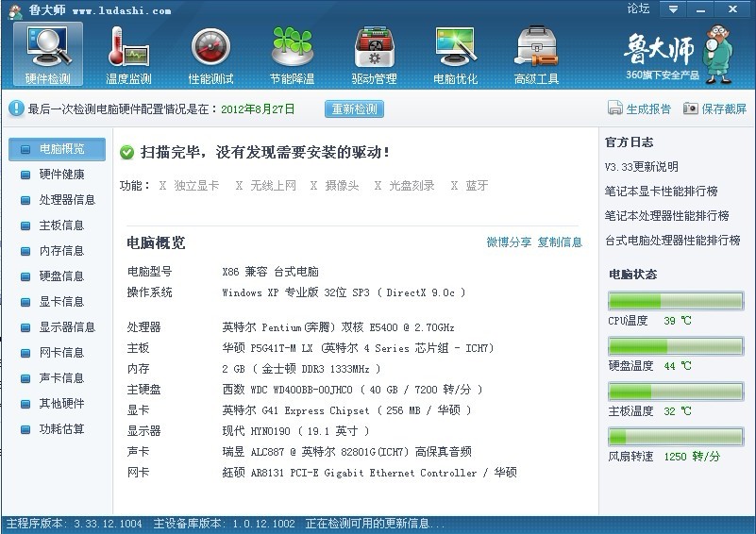This screenshot has height=534, width=756.
Task: Click 主设备库版本 1.0.12.1002 in status bar
Action: [225, 524]
